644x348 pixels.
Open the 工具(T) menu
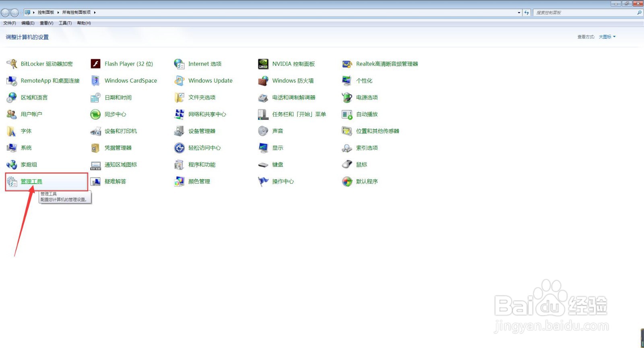tap(65, 23)
